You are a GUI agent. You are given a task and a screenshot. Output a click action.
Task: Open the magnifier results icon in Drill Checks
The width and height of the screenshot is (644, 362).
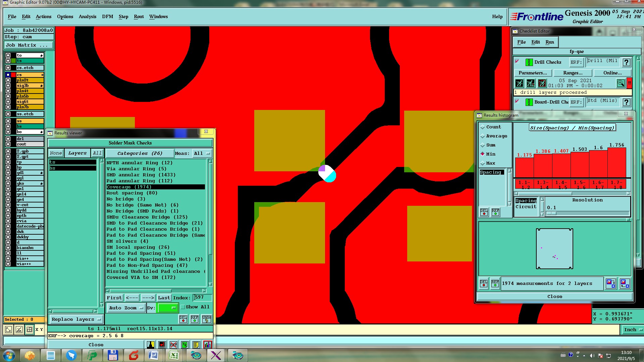click(621, 83)
